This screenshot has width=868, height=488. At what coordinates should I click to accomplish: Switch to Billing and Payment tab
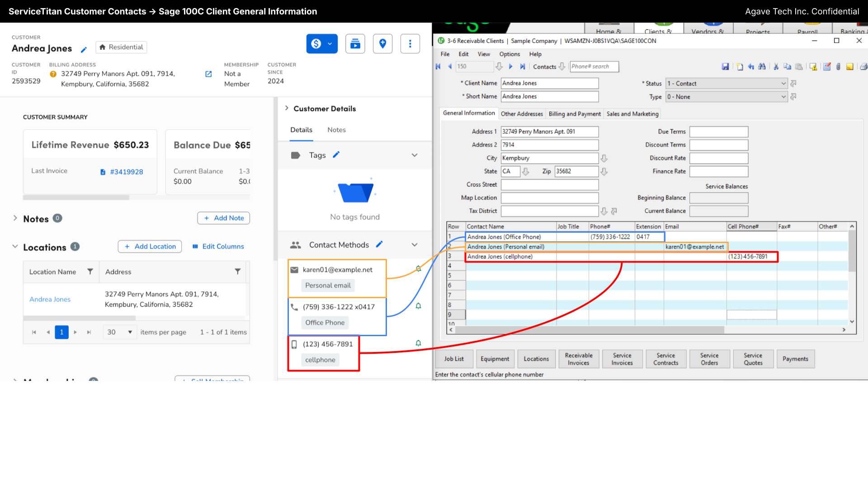575,114
